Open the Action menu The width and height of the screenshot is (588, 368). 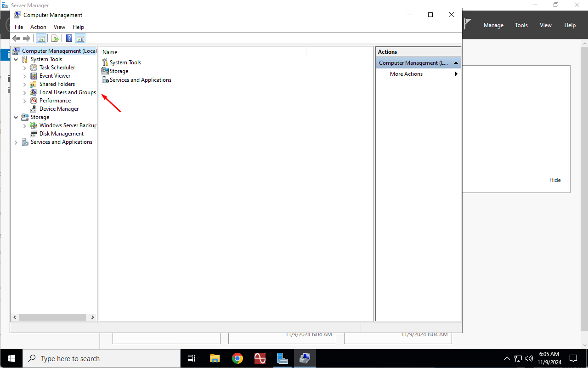[38, 27]
